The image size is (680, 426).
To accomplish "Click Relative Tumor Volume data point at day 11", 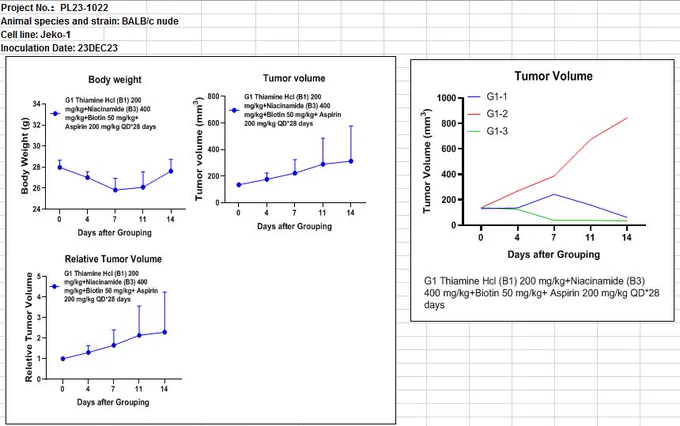I will [x=139, y=335].
